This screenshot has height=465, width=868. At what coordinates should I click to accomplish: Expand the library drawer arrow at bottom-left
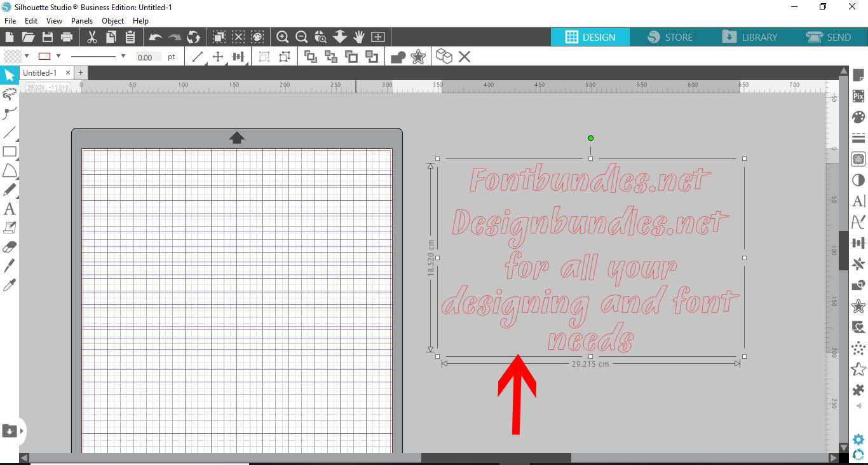coord(22,431)
